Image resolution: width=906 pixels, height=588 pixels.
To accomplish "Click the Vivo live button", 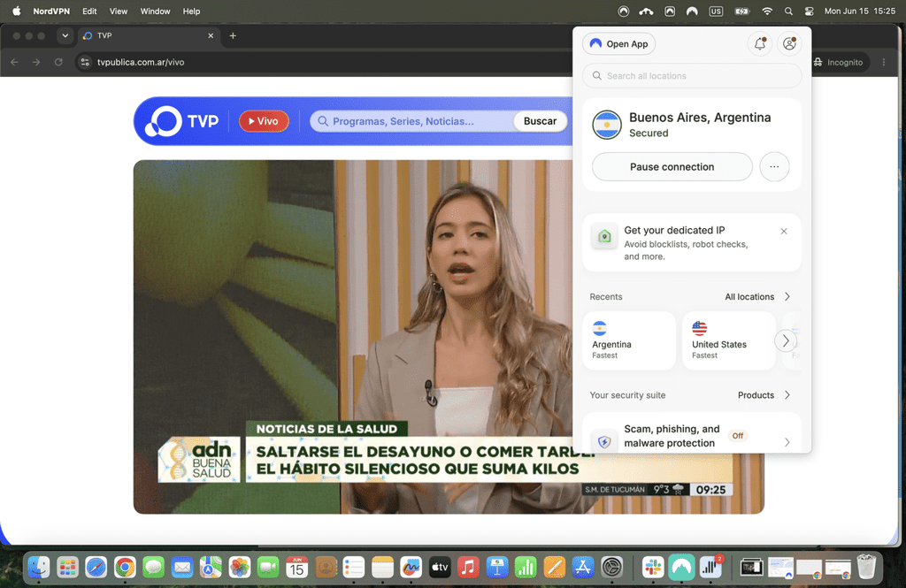I will click(264, 121).
